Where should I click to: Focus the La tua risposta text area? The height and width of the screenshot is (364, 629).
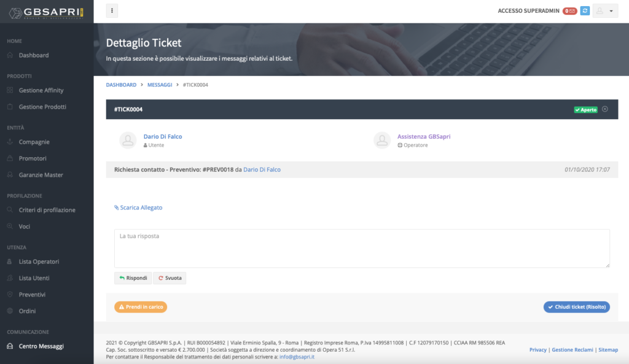pyautogui.click(x=362, y=248)
